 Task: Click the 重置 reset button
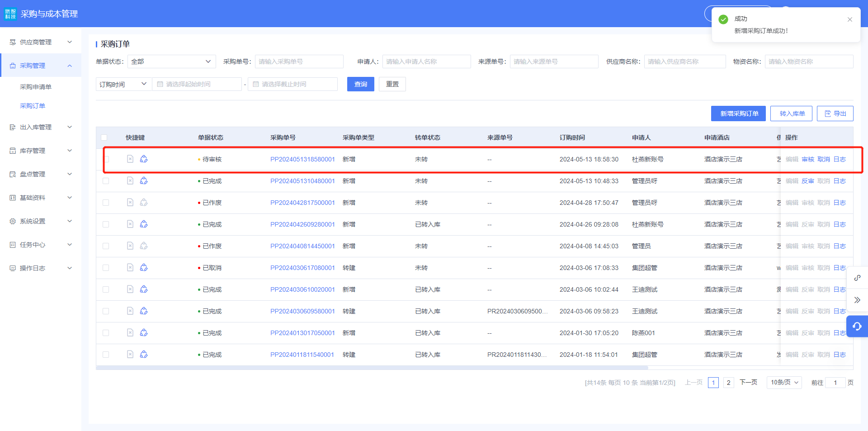pyautogui.click(x=392, y=84)
